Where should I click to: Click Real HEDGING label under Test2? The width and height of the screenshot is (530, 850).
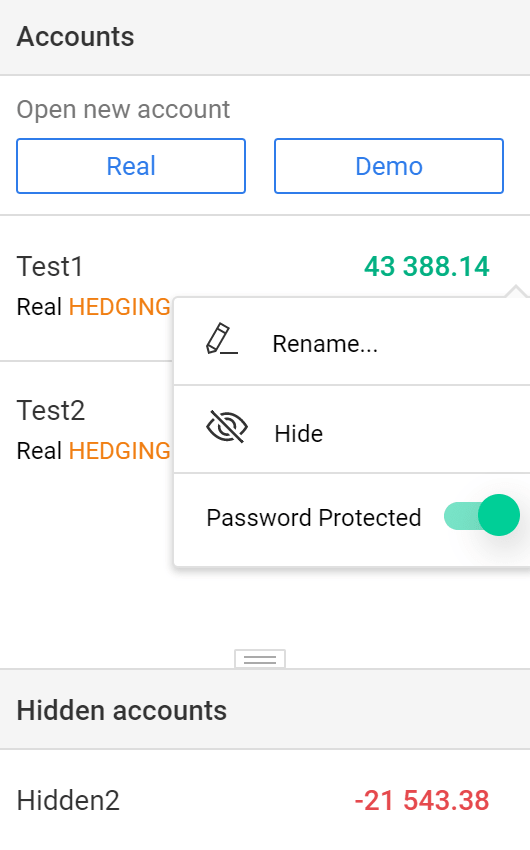pyautogui.click(x=94, y=451)
